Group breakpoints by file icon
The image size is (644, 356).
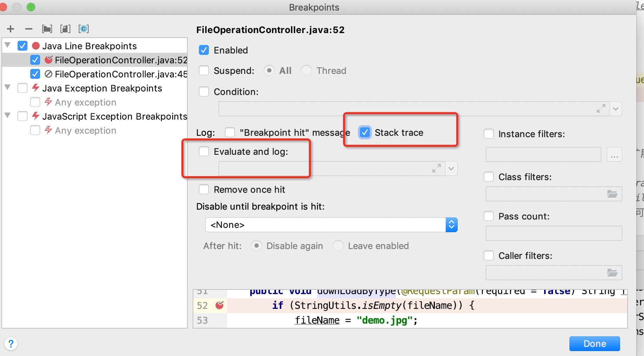point(65,29)
